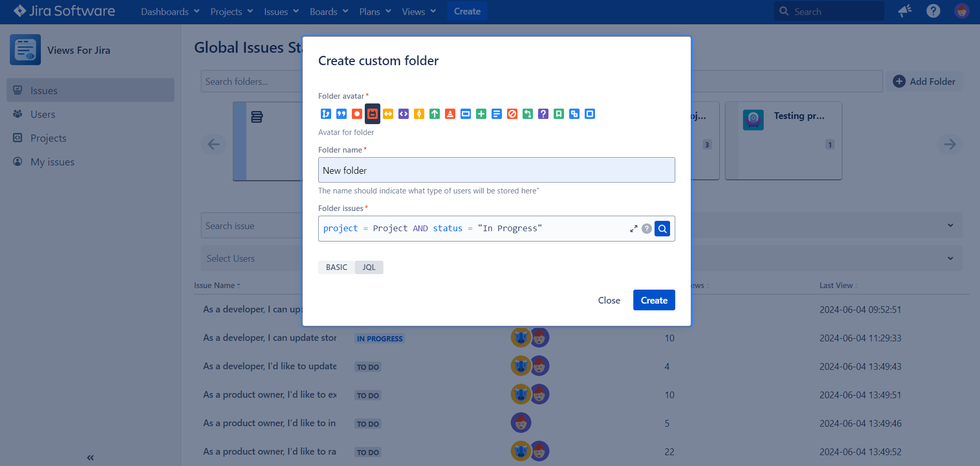Collapse the sidebar with double chevron
The height and width of the screenshot is (466, 980).
(x=91, y=458)
